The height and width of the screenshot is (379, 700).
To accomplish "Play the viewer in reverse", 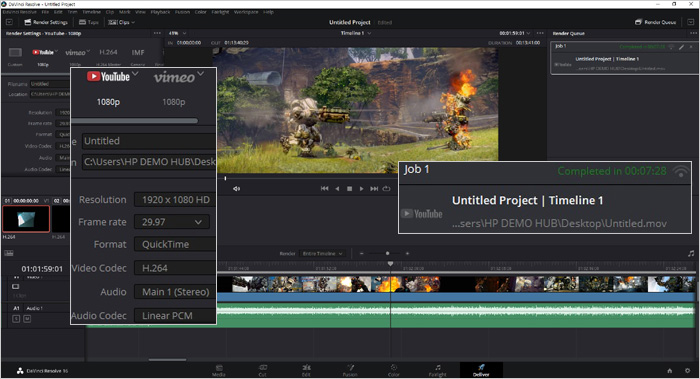I will pyautogui.click(x=337, y=189).
